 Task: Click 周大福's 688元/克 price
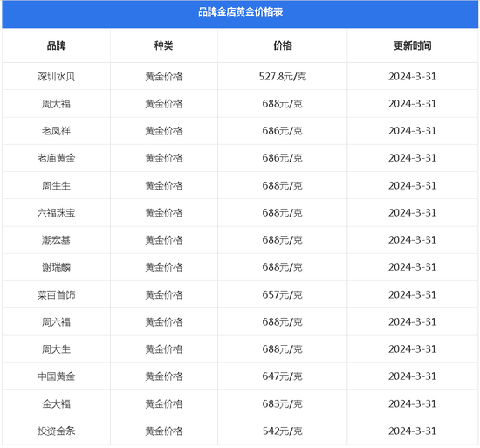point(283,104)
